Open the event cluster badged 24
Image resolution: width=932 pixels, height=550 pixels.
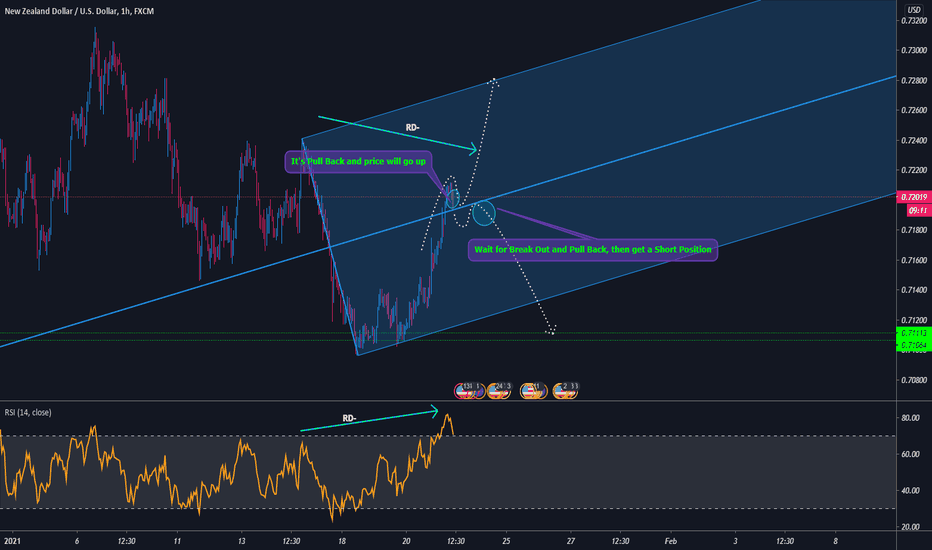click(x=499, y=391)
